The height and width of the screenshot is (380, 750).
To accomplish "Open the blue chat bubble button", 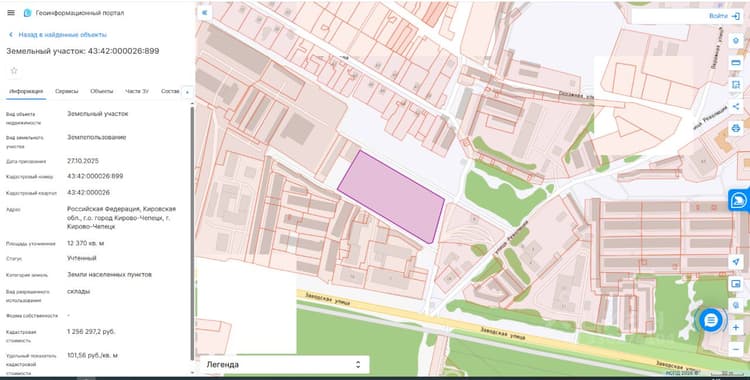I will 711,320.
